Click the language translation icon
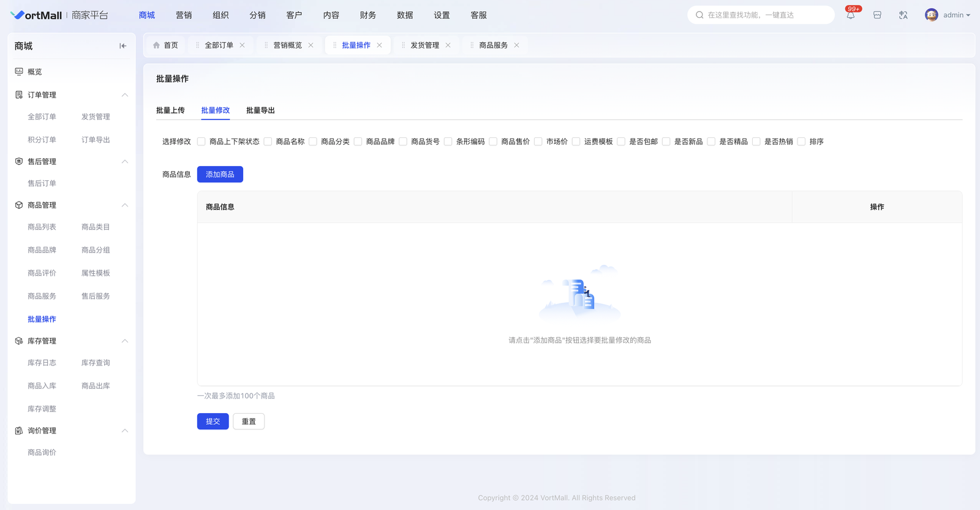Image resolution: width=980 pixels, height=510 pixels. click(903, 15)
